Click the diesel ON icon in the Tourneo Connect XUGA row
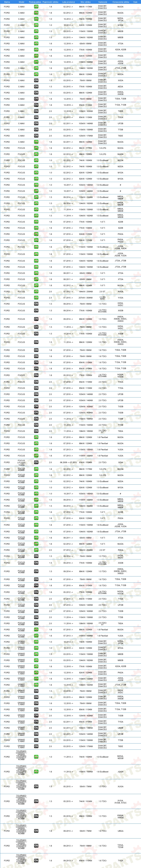This screenshot has width=141, height=868. (x=36, y=786)
